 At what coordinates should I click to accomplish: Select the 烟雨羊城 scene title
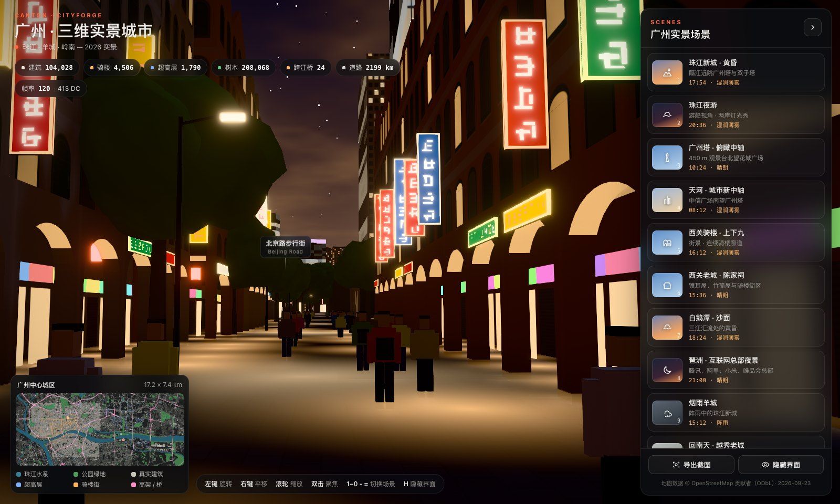click(x=703, y=403)
